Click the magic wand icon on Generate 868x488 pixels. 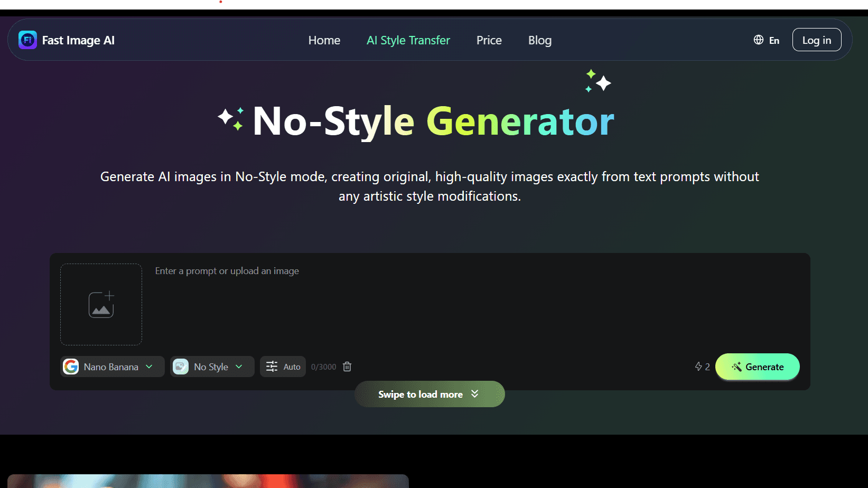[x=737, y=367]
